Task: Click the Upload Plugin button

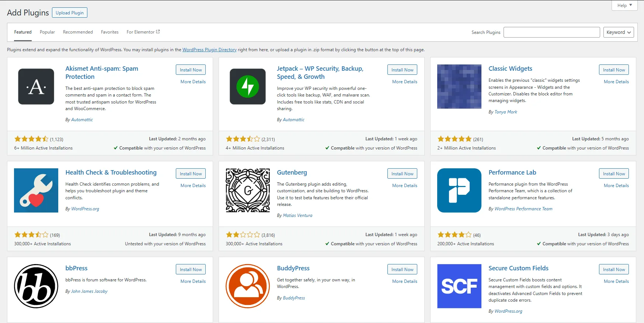Action: click(70, 13)
